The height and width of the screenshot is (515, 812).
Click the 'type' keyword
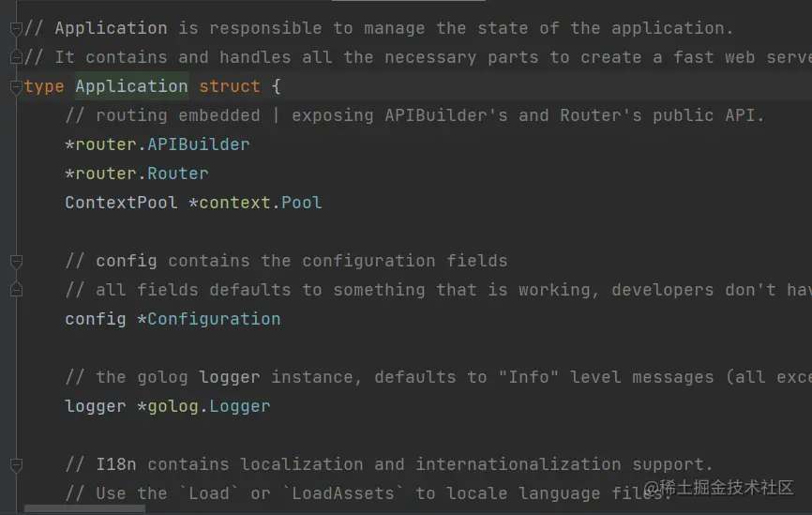point(44,86)
